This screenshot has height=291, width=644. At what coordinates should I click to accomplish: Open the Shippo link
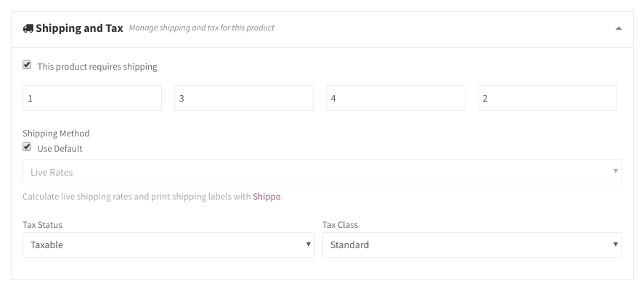click(267, 197)
